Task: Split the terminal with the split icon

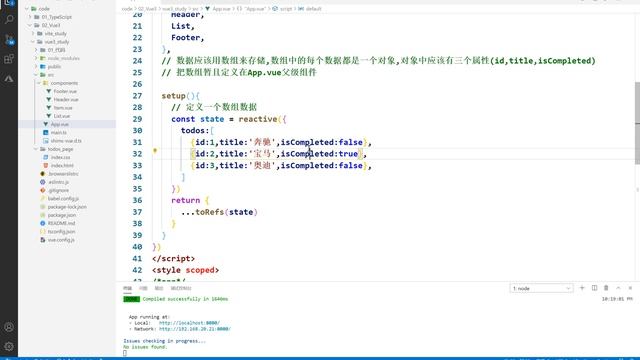Action: (594, 288)
